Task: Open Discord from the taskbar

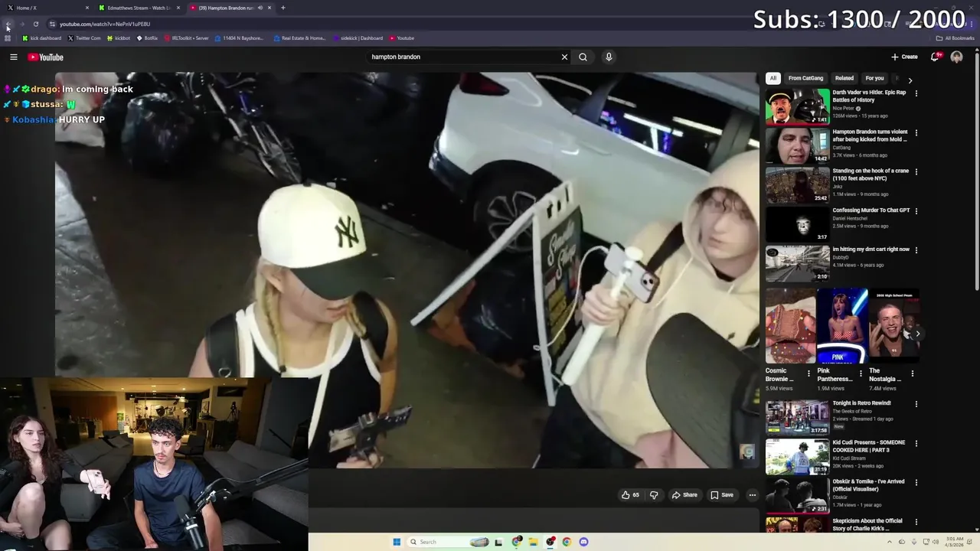Action: (583, 542)
